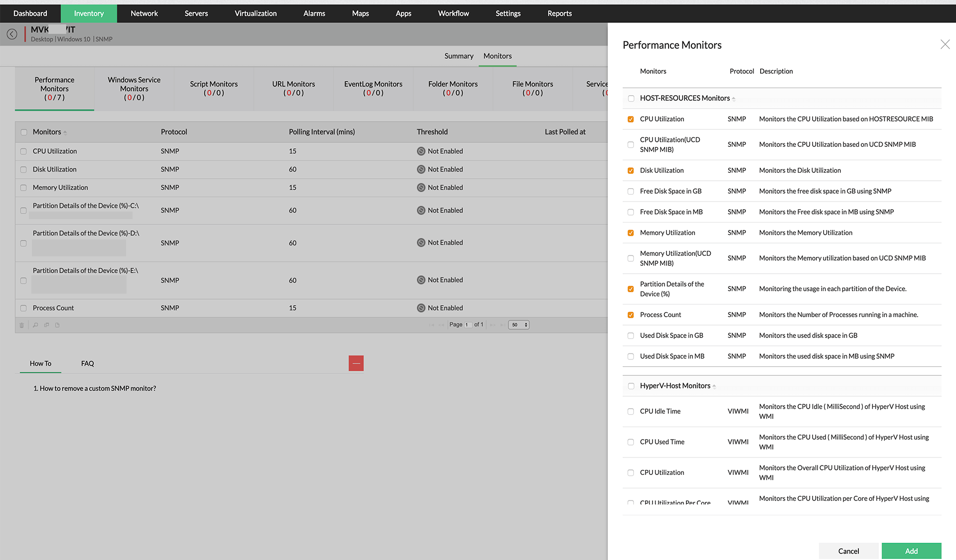956x560 pixels.
Task: Click the Not Enabled threshold icon for CPU Utilization
Action: click(x=421, y=151)
